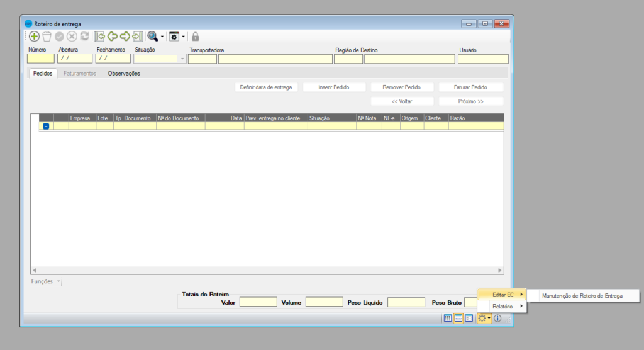This screenshot has height=350, width=644.
Task: Click the Lote column header
Action: (105, 118)
